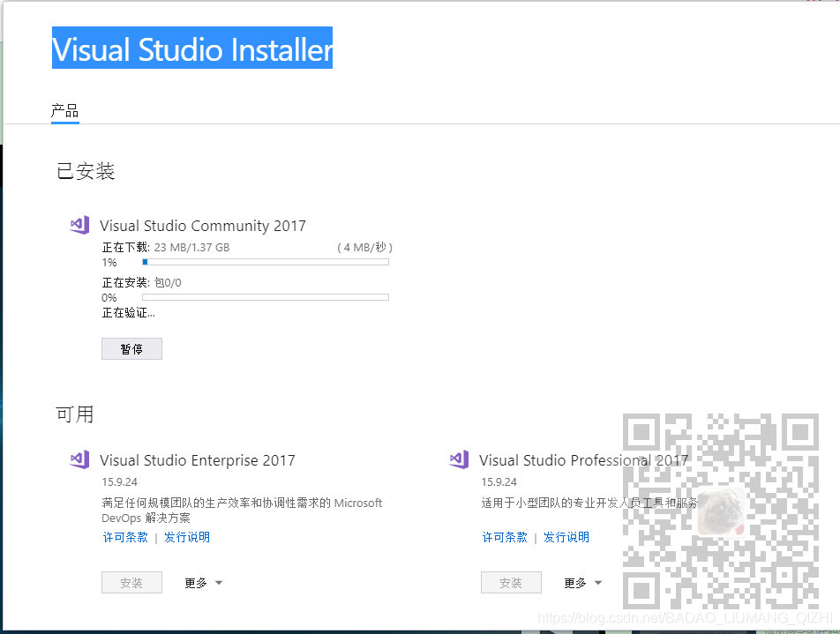Screen dimensions: 840x634
Task: Select the Visual Studio Enterprise 2017 product icon
Action: 79,459
